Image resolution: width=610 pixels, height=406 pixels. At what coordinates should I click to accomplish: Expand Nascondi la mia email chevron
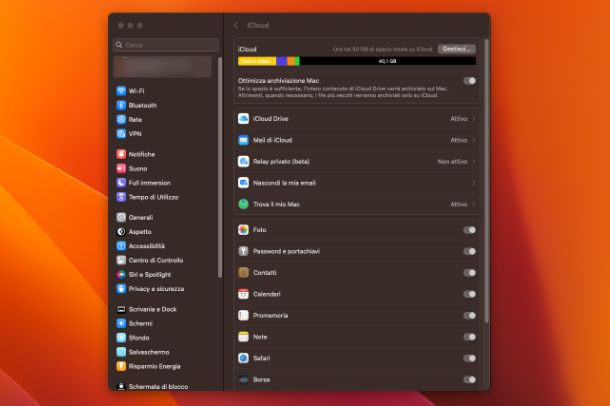(x=473, y=183)
